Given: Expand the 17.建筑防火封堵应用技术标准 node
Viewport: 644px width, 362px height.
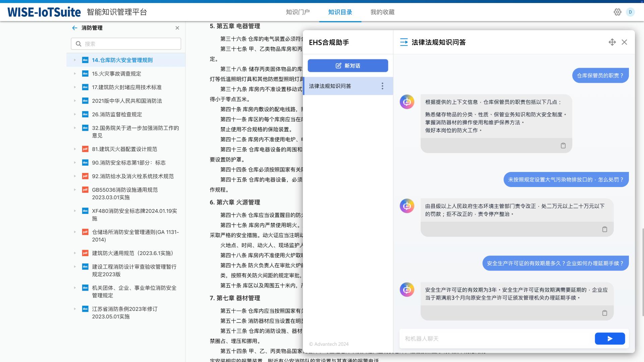Looking at the screenshot, I should pos(75,87).
